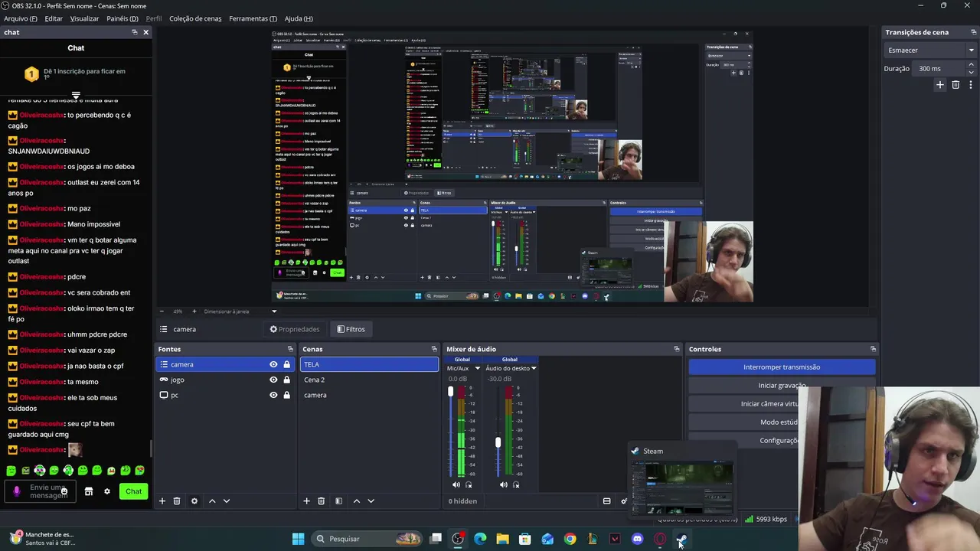Zoom in the preview with plus button

pos(194,311)
